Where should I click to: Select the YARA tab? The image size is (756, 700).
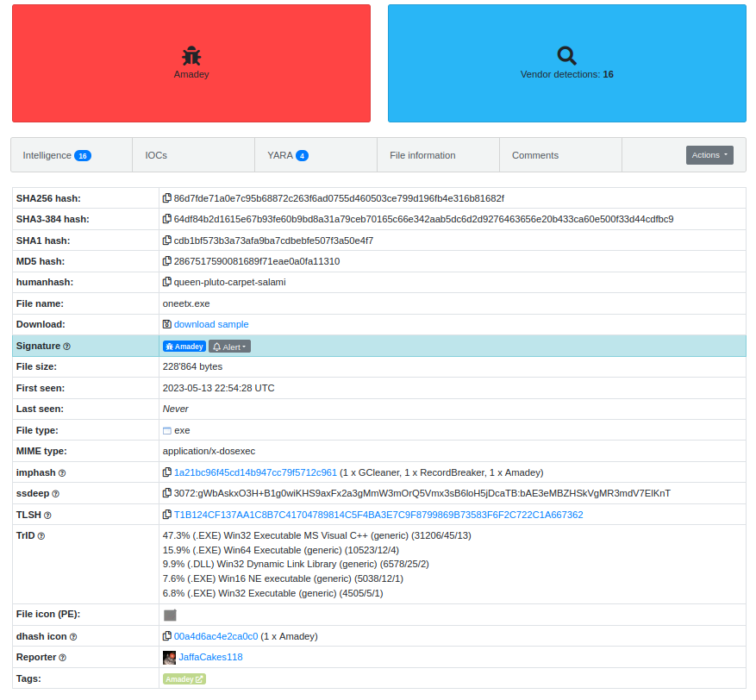pos(287,155)
